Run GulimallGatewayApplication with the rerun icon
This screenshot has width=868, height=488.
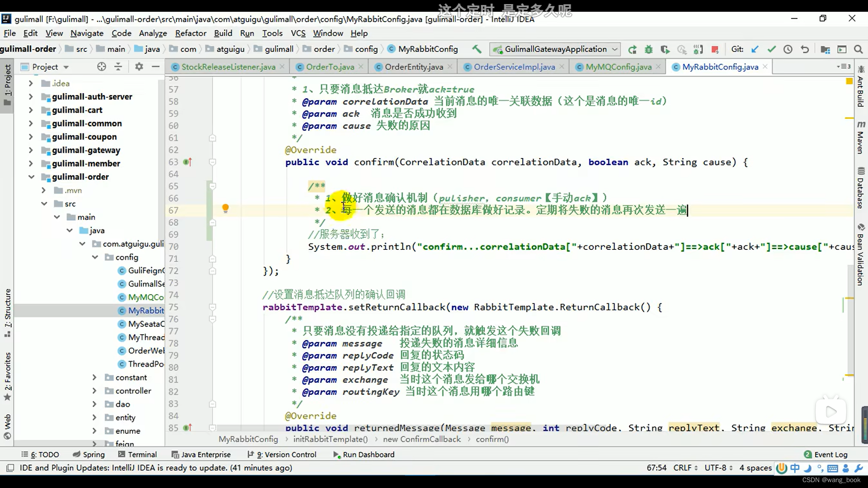pyautogui.click(x=632, y=49)
